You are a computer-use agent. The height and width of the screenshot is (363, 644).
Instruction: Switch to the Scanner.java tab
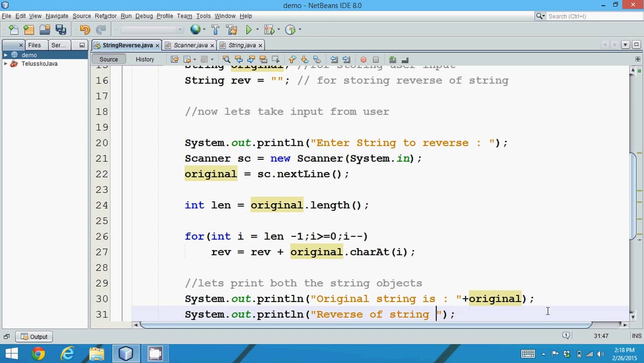[190, 45]
